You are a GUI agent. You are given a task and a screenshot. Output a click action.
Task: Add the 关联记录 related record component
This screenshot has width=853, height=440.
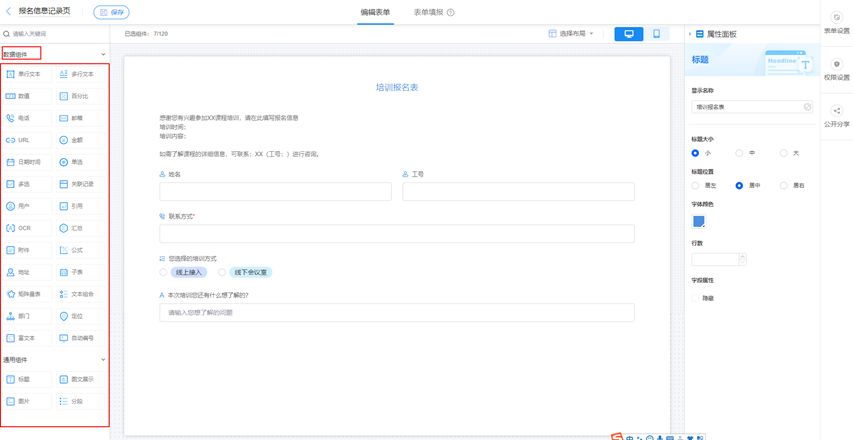(x=81, y=184)
